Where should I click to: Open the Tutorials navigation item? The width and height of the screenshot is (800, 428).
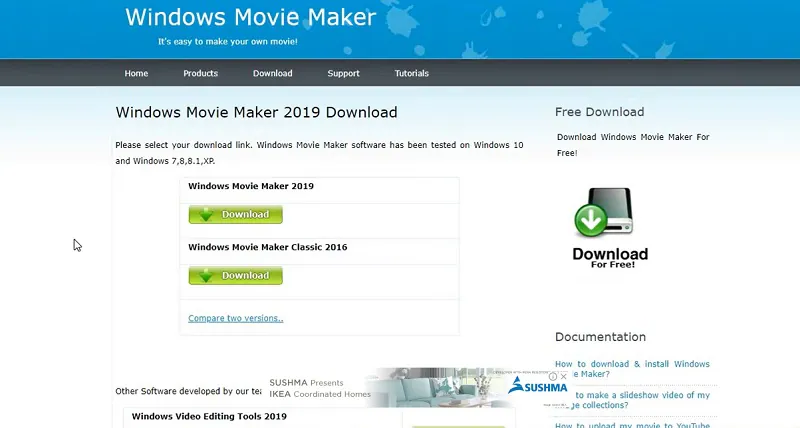pos(412,73)
